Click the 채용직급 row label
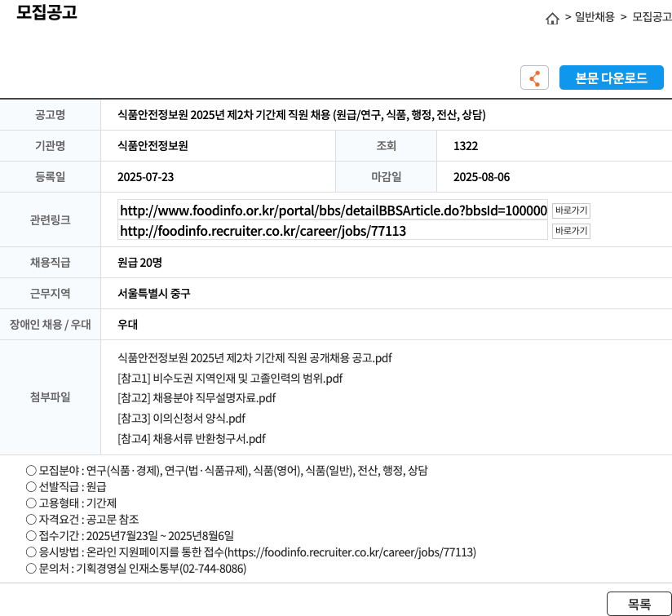Image resolution: width=672 pixels, height=616 pixels. [50, 263]
